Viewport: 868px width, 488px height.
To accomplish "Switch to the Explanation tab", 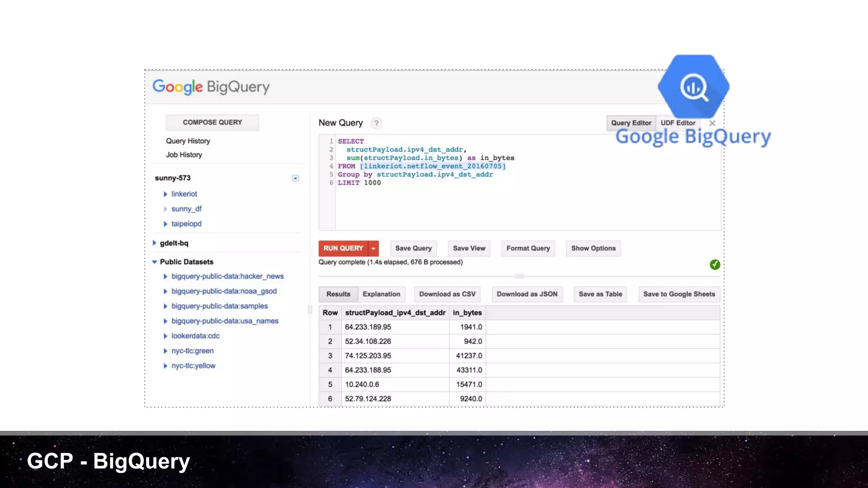I will tap(381, 294).
